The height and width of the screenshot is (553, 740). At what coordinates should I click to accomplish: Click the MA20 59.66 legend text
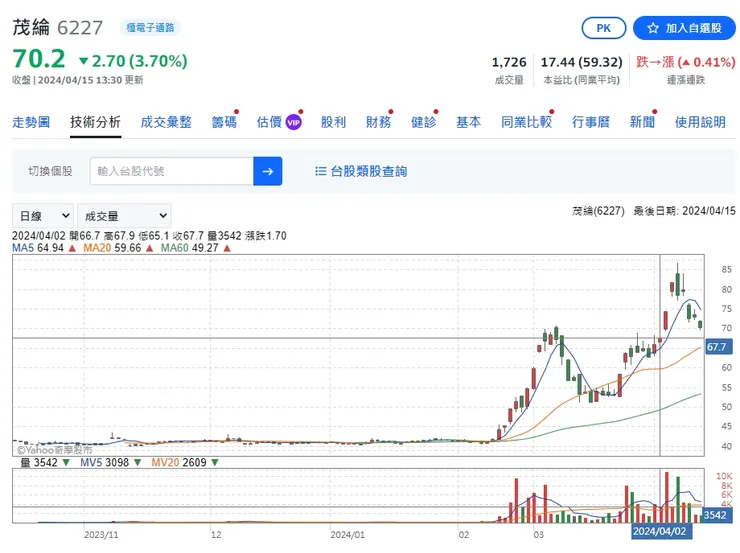112,248
